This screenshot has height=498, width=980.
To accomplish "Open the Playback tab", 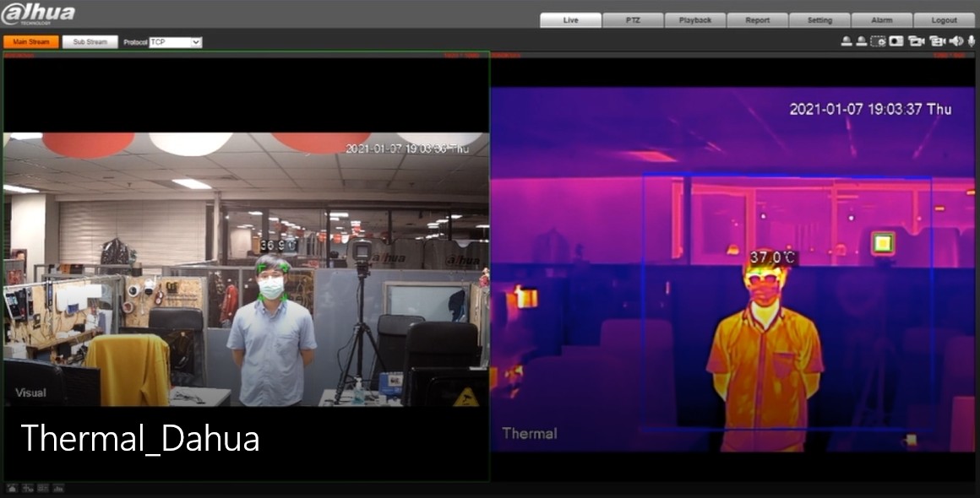I will (x=695, y=20).
